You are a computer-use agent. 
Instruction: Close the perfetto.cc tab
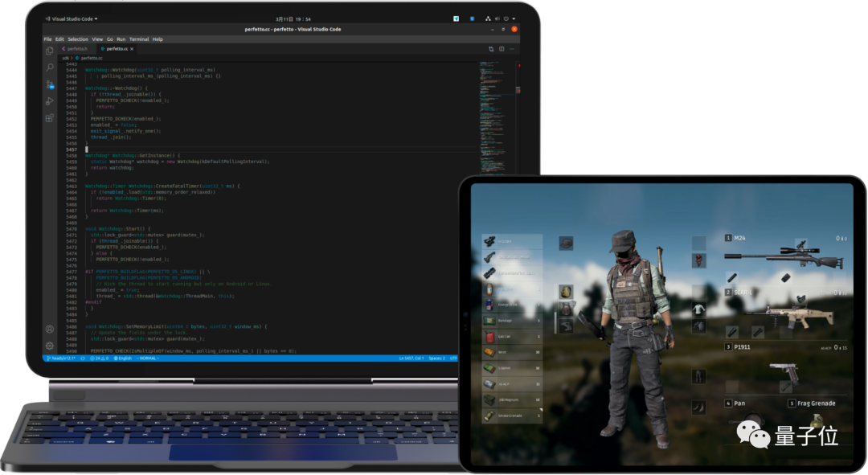click(x=132, y=49)
